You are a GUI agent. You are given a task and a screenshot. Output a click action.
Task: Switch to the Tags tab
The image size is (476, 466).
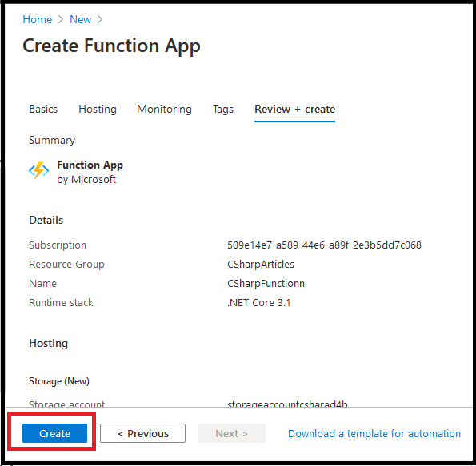coord(223,109)
